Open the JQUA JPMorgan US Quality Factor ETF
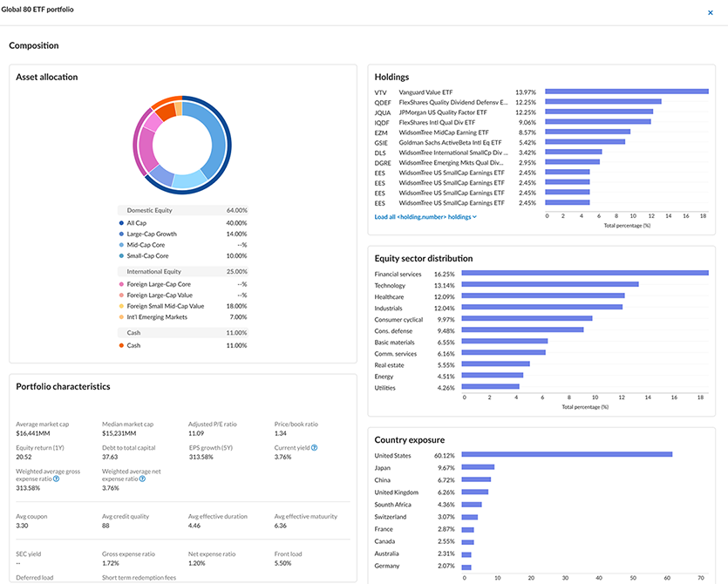 point(443,112)
